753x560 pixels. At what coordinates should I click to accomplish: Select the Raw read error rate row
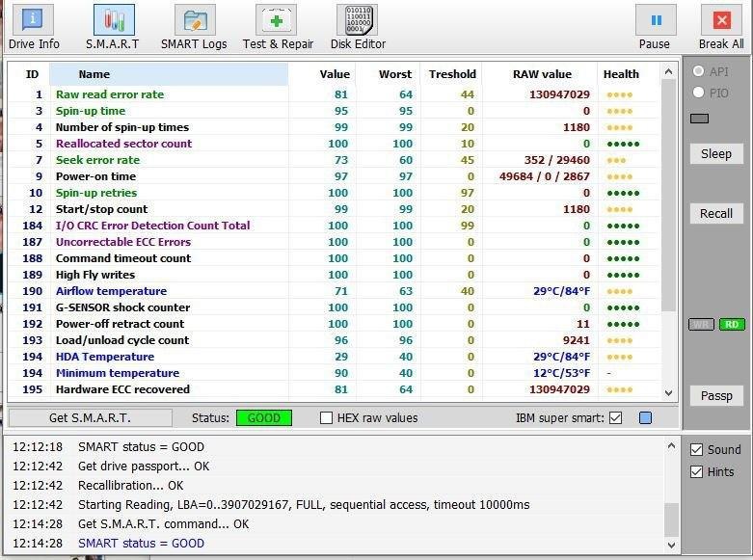[334, 94]
